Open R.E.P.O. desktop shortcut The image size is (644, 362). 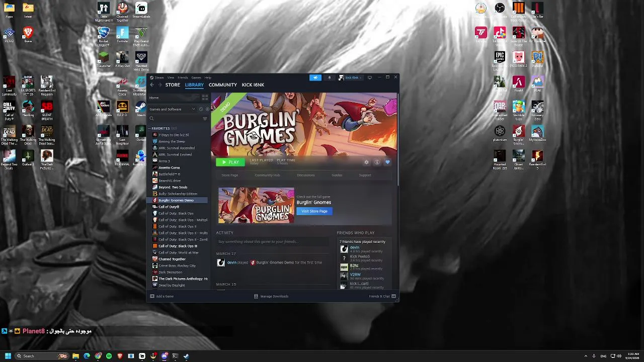[x=122, y=109]
